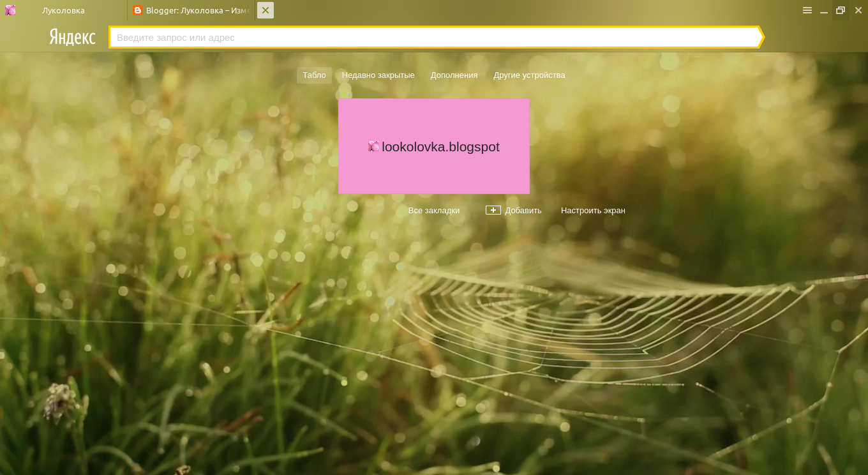The height and width of the screenshot is (475, 868).
Task: Select the Табло tab
Action: [314, 75]
